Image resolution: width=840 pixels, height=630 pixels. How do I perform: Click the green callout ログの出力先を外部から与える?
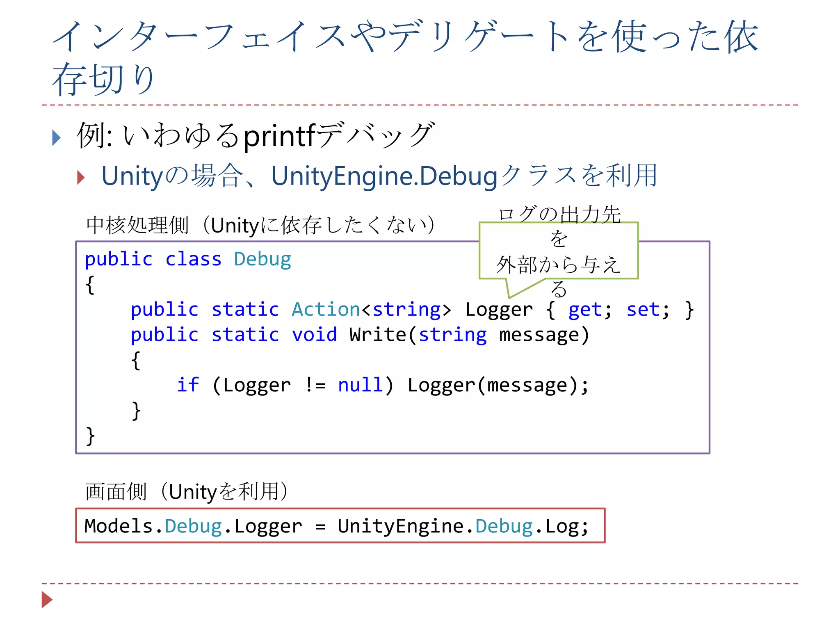click(559, 251)
